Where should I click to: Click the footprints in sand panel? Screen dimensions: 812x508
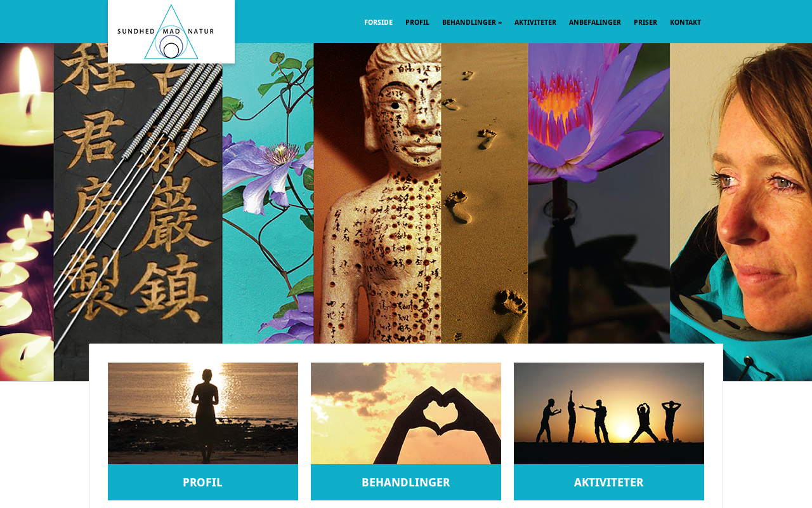tap(485, 194)
